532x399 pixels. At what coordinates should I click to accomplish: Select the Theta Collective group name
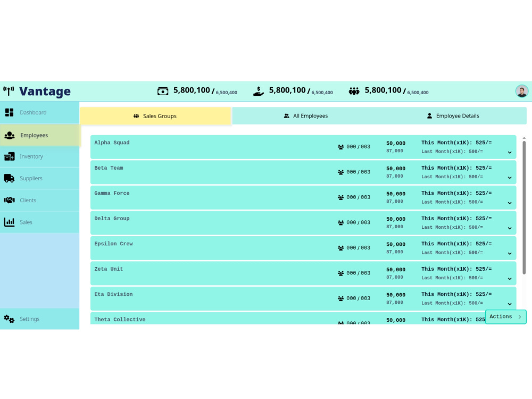(x=120, y=320)
